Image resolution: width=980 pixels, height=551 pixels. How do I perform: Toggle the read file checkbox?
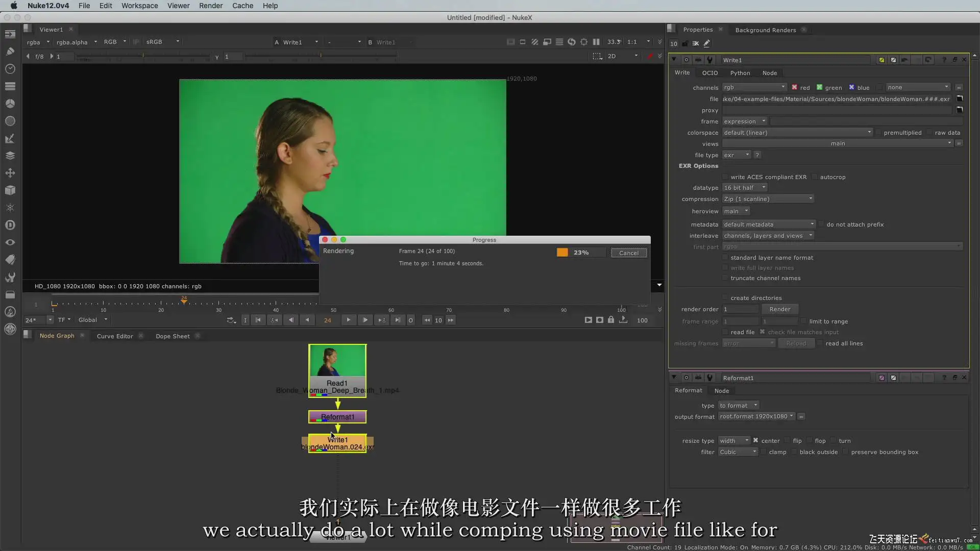tap(725, 332)
